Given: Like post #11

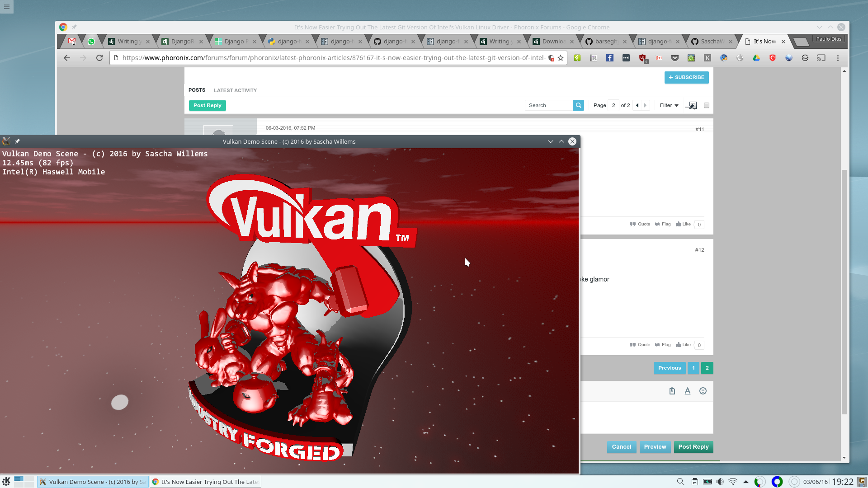Looking at the screenshot, I should [x=683, y=224].
